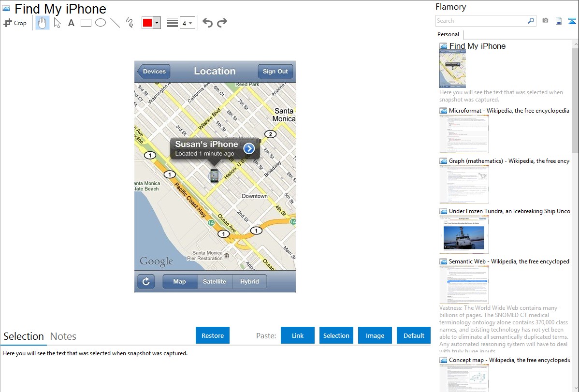Open the Graph (mathematics) snapshot thumbnail
579x392 pixels.
(x=464, y=184)
